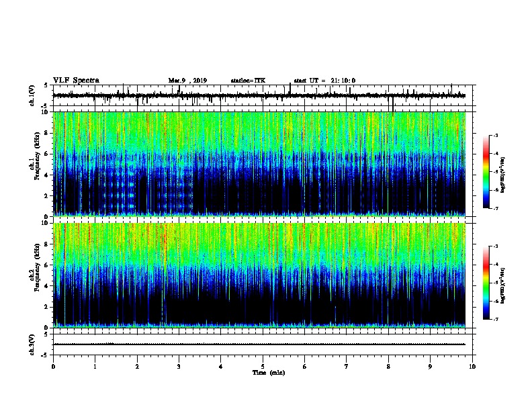532x411 pixels.
Task: Click the ch.2 spectrogram panel
Action: pyautogui.click(x=259, y=275)
